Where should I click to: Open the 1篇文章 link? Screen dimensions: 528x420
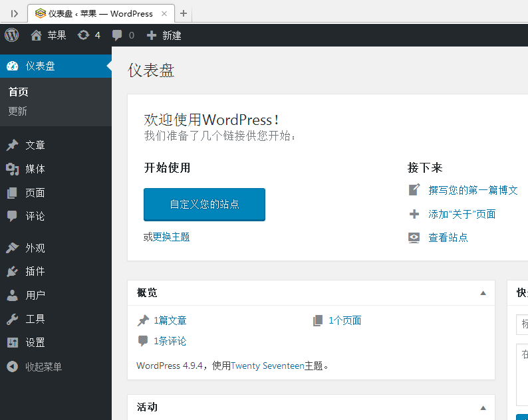point(170,320)
